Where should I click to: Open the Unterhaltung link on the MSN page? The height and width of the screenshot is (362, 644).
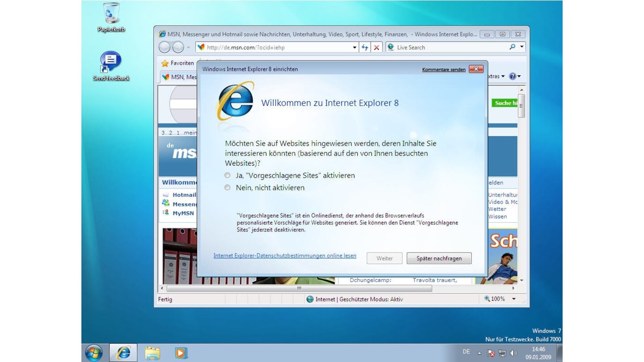coord(503,195)
